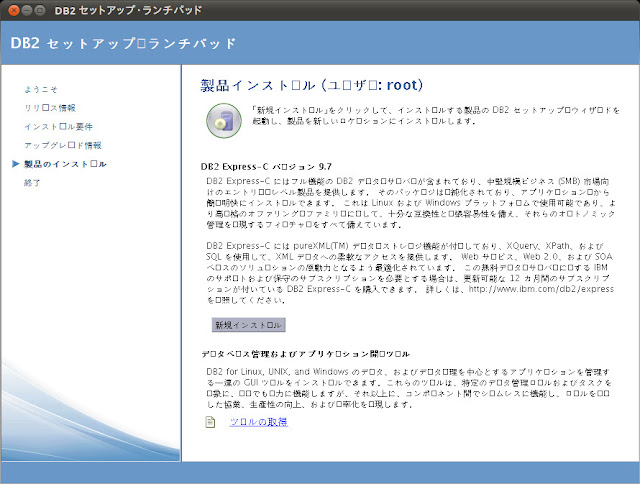Follow the ツールの取得 link
This screenshot has width=640, height=484.
258,422
